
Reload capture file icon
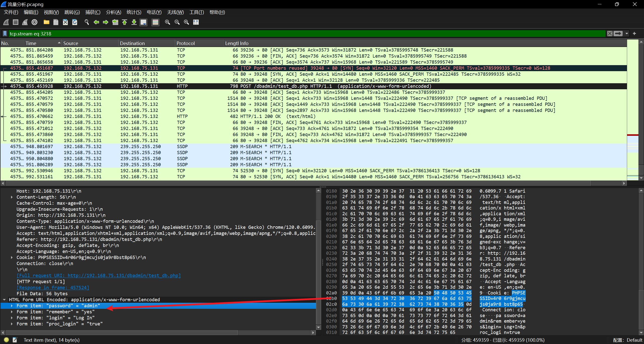(x=75, y=22)
